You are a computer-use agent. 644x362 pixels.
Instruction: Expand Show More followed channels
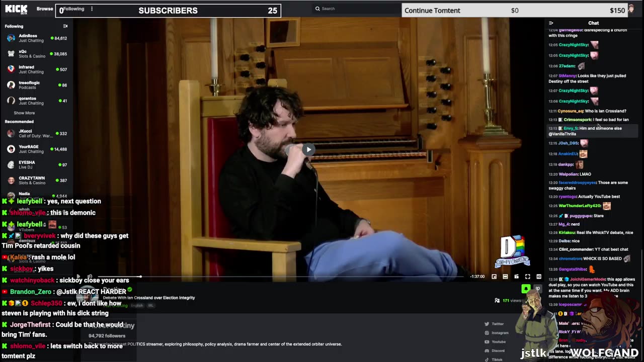(x=24, y=113)
